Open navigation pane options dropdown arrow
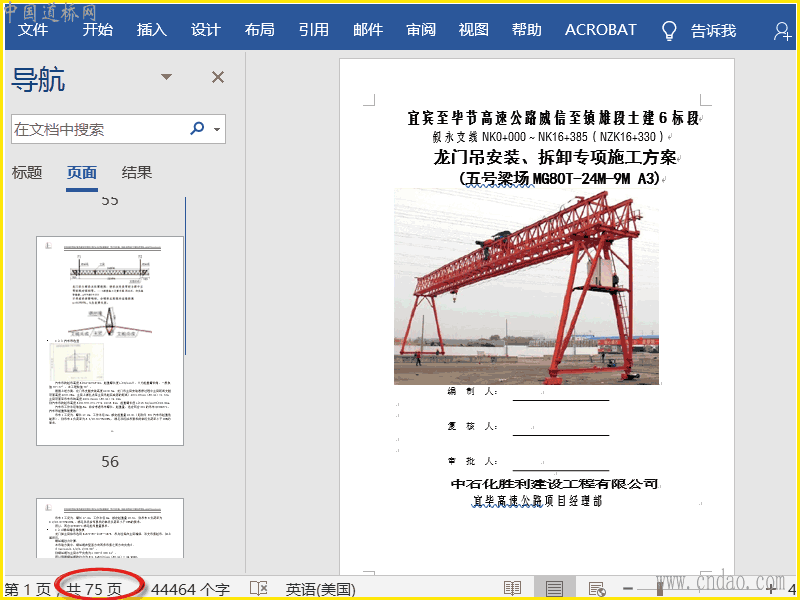The image size is (800, 600). [166, 77]
